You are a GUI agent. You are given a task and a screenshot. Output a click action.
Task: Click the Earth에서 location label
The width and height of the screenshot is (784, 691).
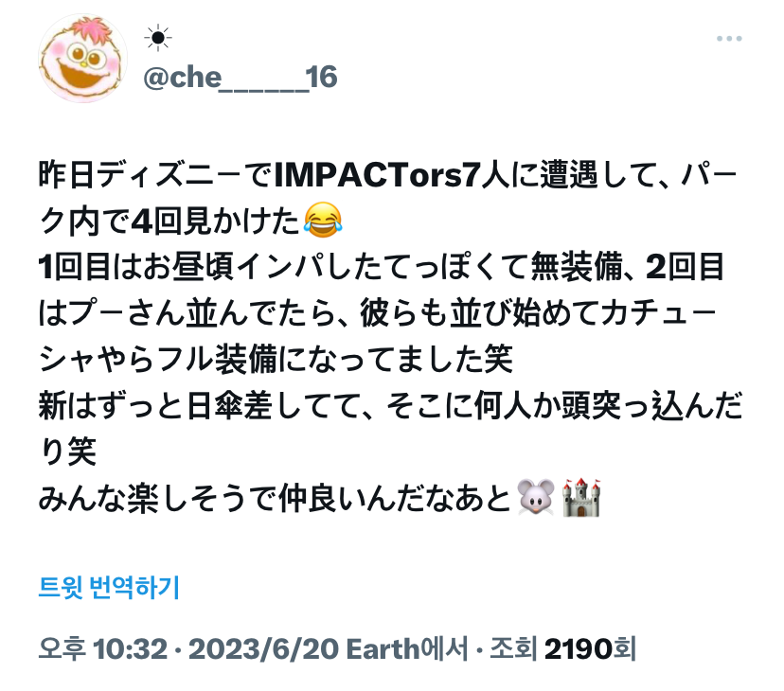[407, 649]
